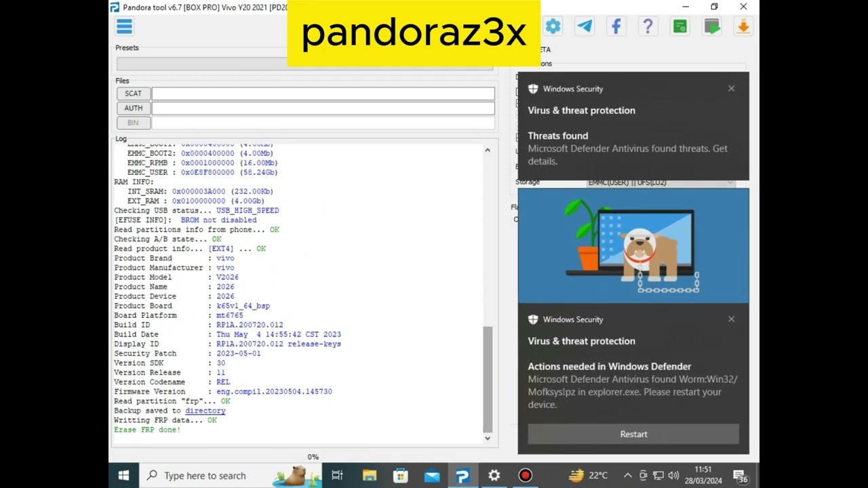Click 'Erase FRP done!' log line

147,430
